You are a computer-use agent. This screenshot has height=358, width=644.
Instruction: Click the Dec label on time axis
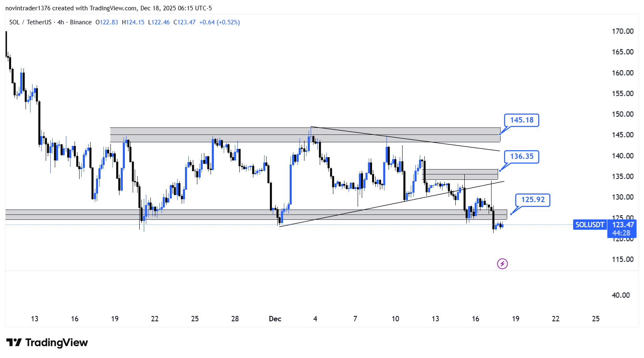275,319
